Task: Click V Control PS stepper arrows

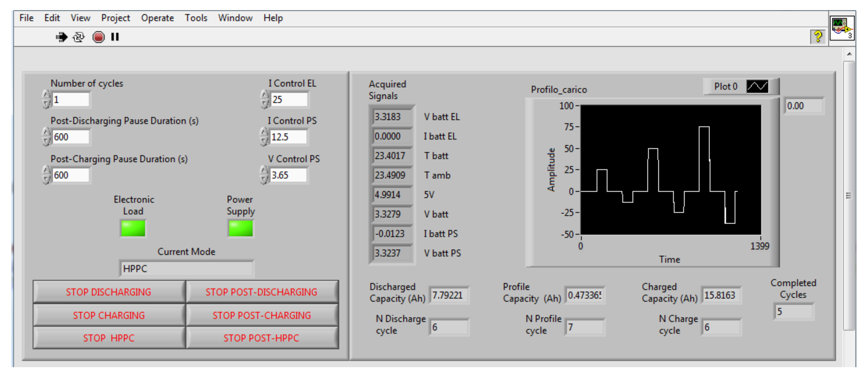Action: pyautogui.click(x=265, y=175)
